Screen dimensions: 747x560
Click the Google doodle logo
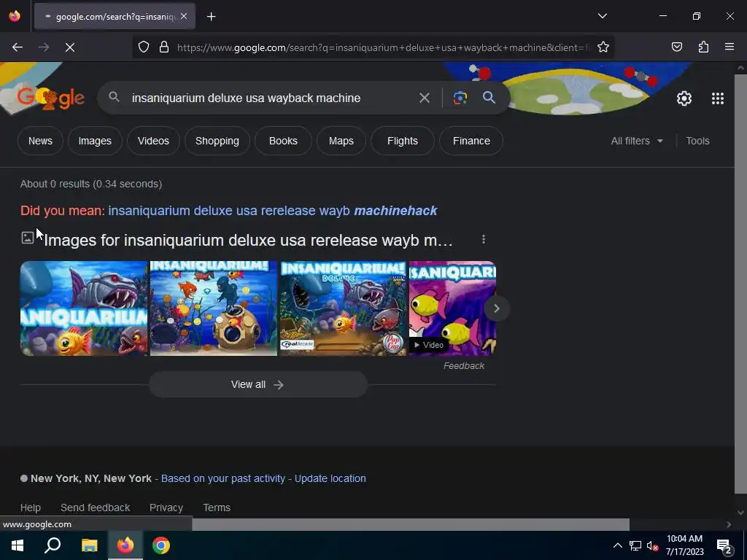[50, 98]
